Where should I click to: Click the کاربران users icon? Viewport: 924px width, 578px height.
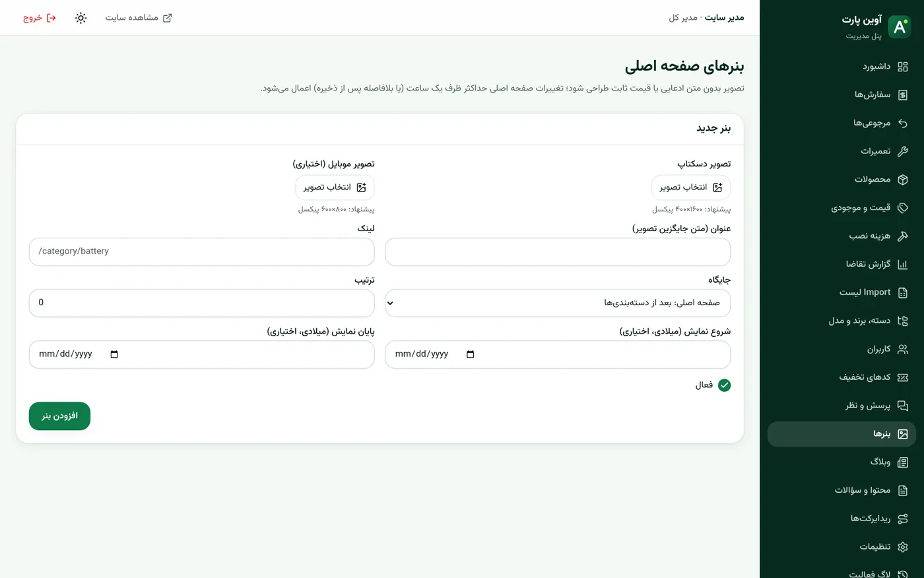coord(903,349)
